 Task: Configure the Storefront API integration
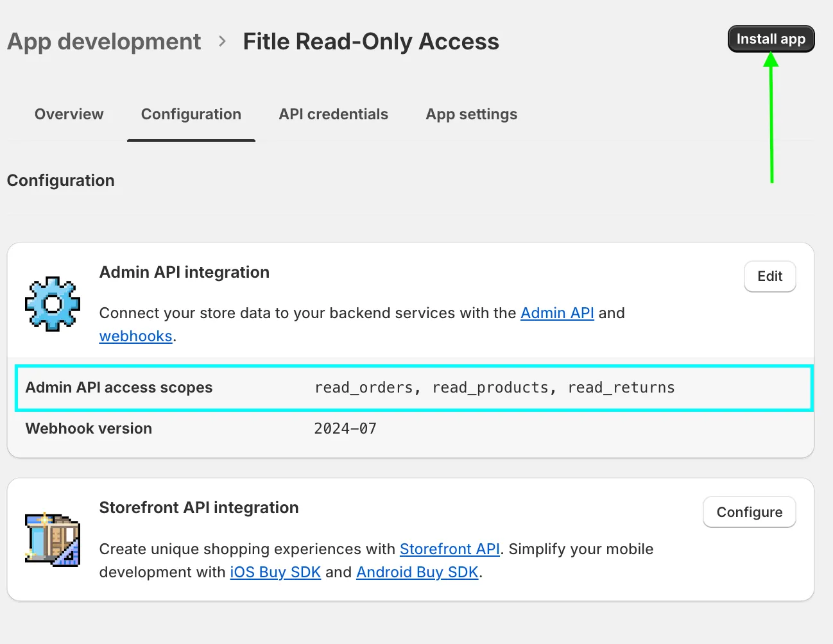[749, 512]
